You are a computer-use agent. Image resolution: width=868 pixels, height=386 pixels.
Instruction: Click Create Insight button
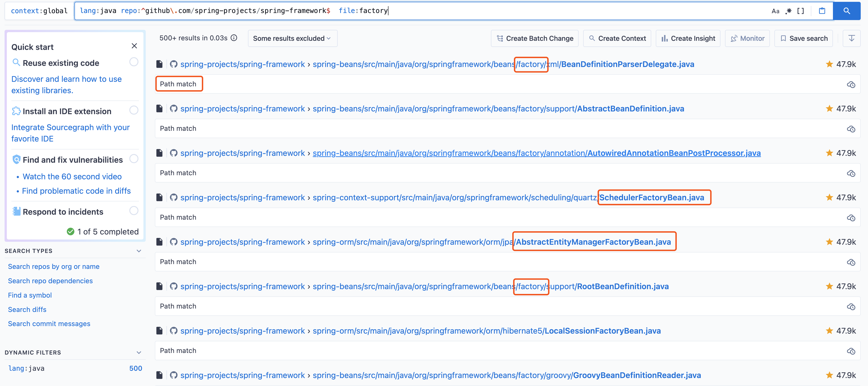[x=688, y=39]
